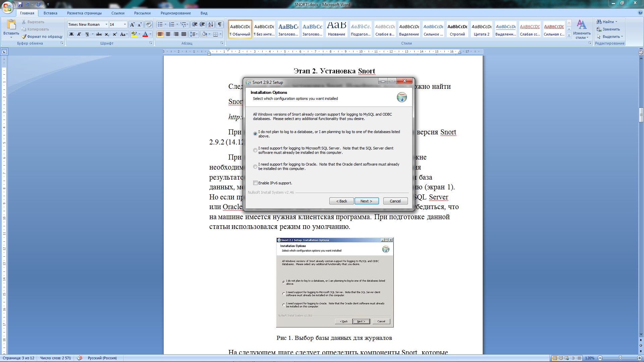Open the Ссылки ribbon tab

[118, 13]
